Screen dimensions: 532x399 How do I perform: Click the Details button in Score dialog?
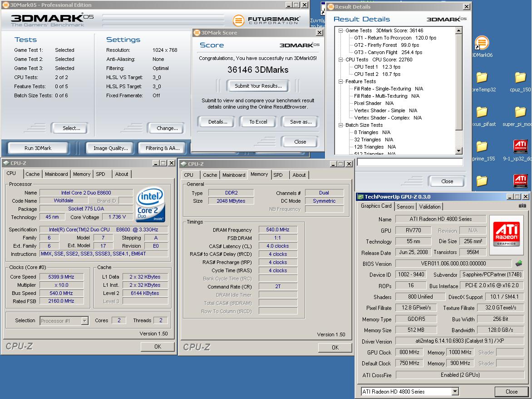(x=217, y=122)
